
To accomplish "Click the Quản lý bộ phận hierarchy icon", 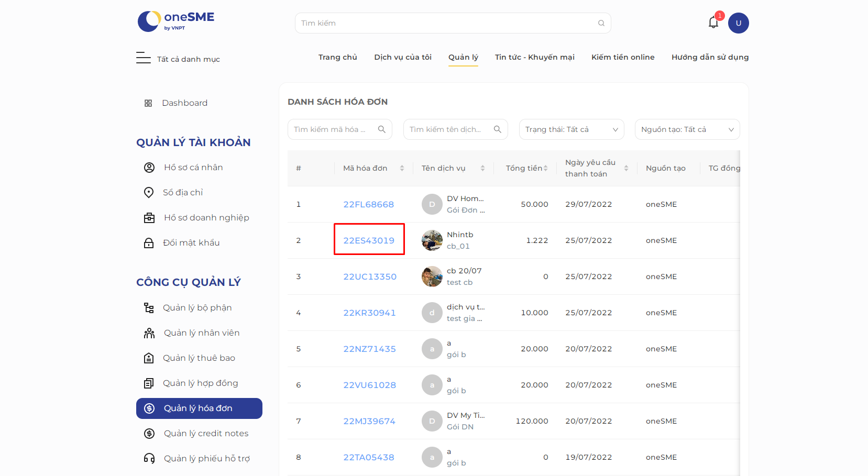I will tap(149, 308).
